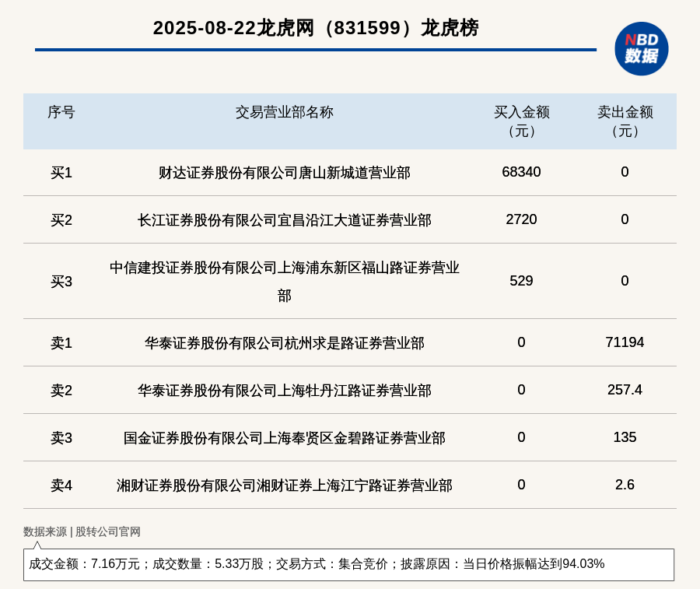Click the sell amount 0 in row 买3

coord(625,281)
